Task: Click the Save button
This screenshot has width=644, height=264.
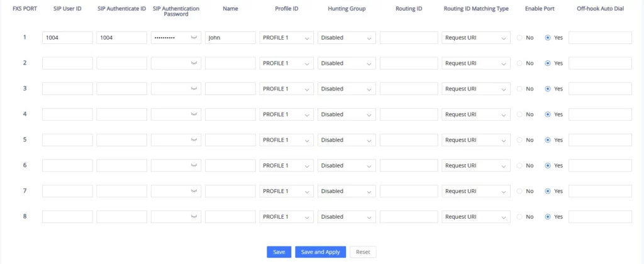Action: pos(279,252)
